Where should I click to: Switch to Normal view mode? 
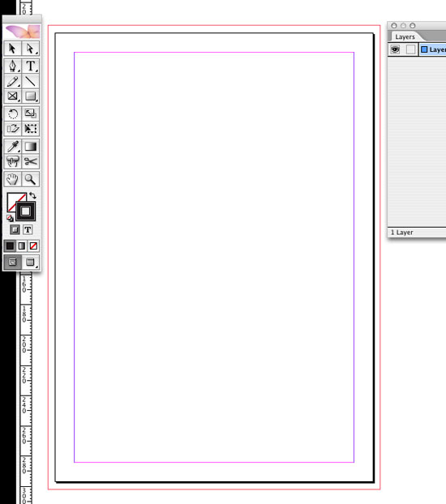click(12, 262)
